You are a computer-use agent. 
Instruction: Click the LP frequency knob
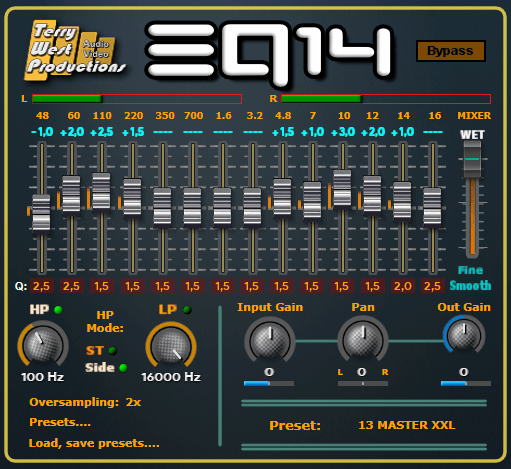pyautogui.click(x=171, y=345)
